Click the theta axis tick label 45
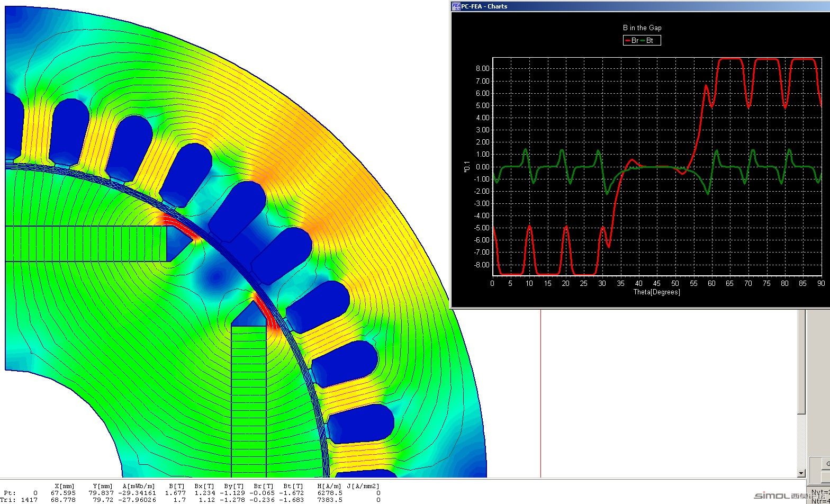The width and height of the screenshot is (830, 504). click(x=656, y=284)
